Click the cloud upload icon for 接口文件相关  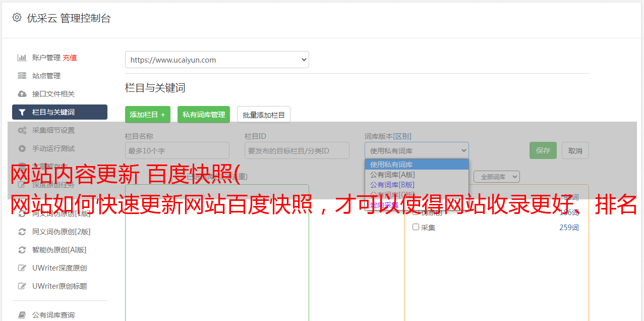[22, 94]
